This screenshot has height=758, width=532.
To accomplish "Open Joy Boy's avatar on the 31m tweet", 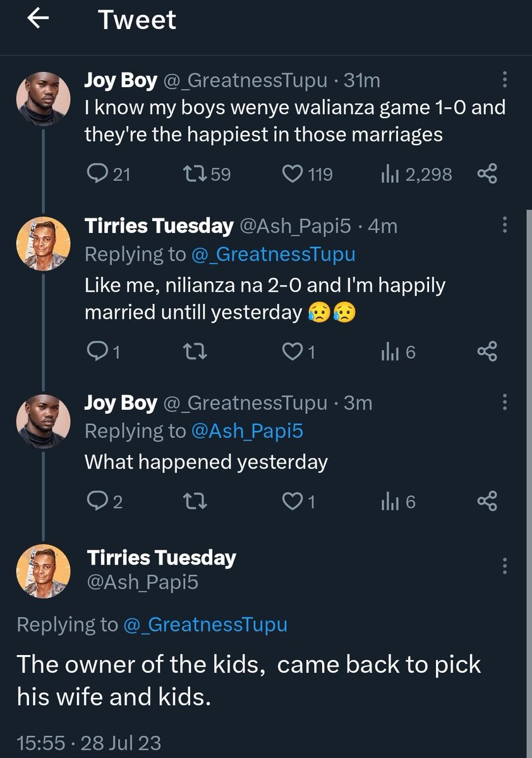I will [42, 98].
